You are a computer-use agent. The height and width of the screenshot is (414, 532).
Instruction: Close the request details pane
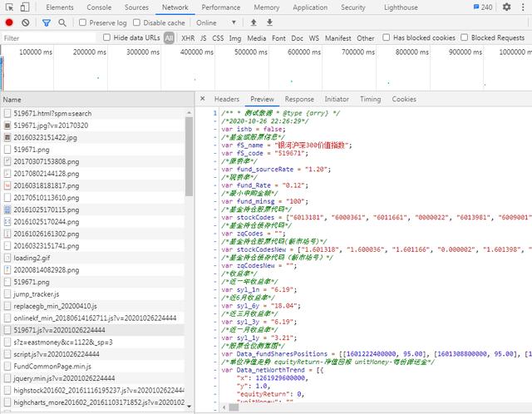203,99
